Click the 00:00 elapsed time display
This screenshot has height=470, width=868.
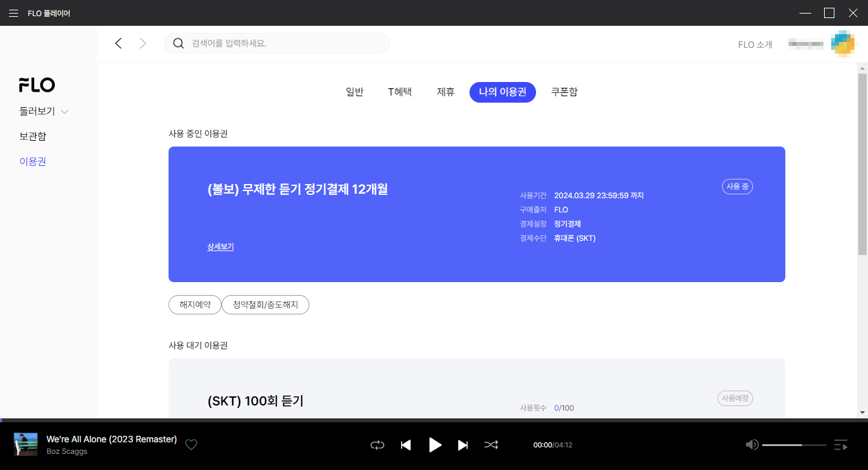(x=542, y=445)
